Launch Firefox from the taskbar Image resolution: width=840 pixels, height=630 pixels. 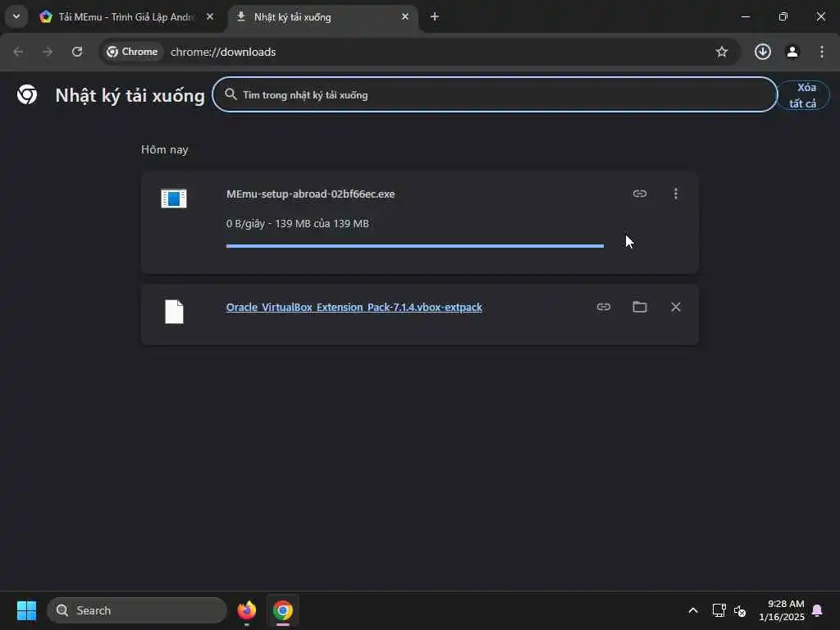coord(247,610)
